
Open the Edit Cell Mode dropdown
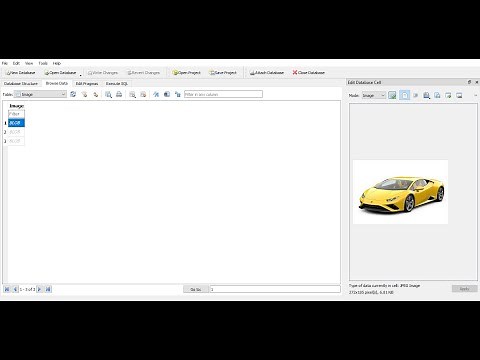[x=374, y=96]
